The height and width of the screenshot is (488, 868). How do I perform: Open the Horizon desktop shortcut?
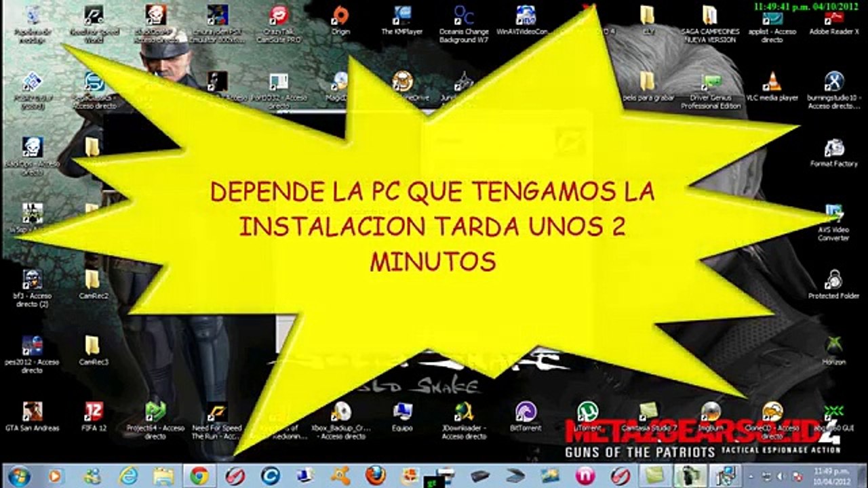(834, 351)
